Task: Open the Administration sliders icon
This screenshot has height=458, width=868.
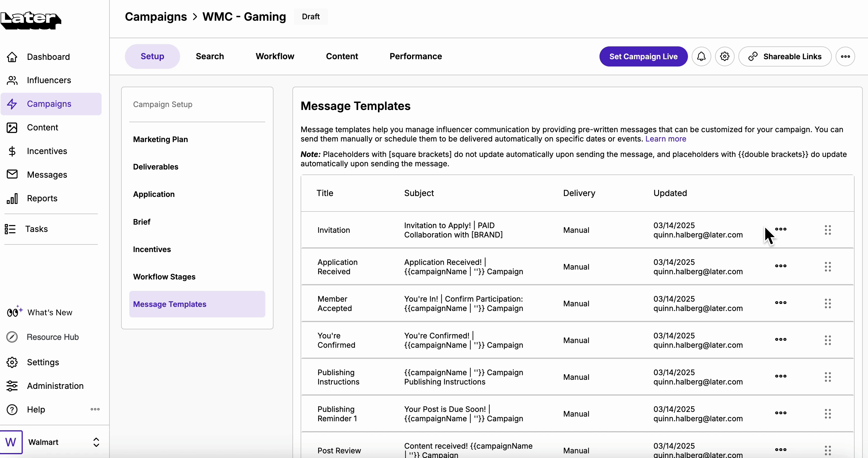Action: pyautogui.click(x=12, y=386)
